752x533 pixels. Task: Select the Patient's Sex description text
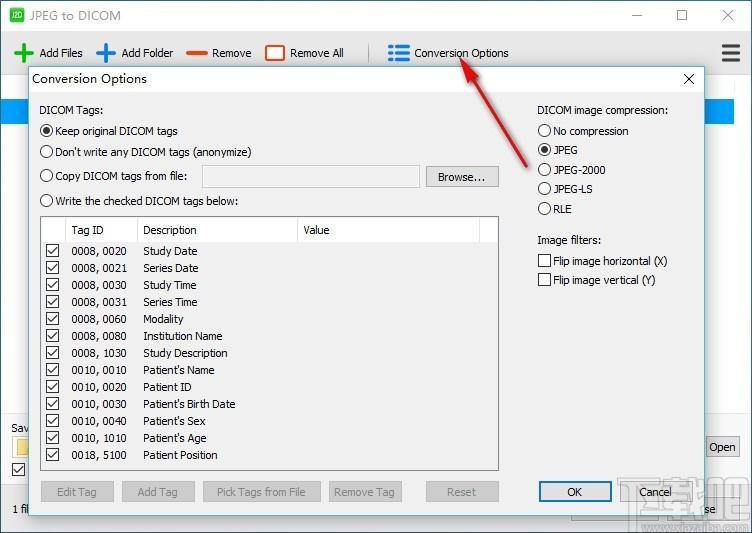pyautogui.click(x=174, y=421)
